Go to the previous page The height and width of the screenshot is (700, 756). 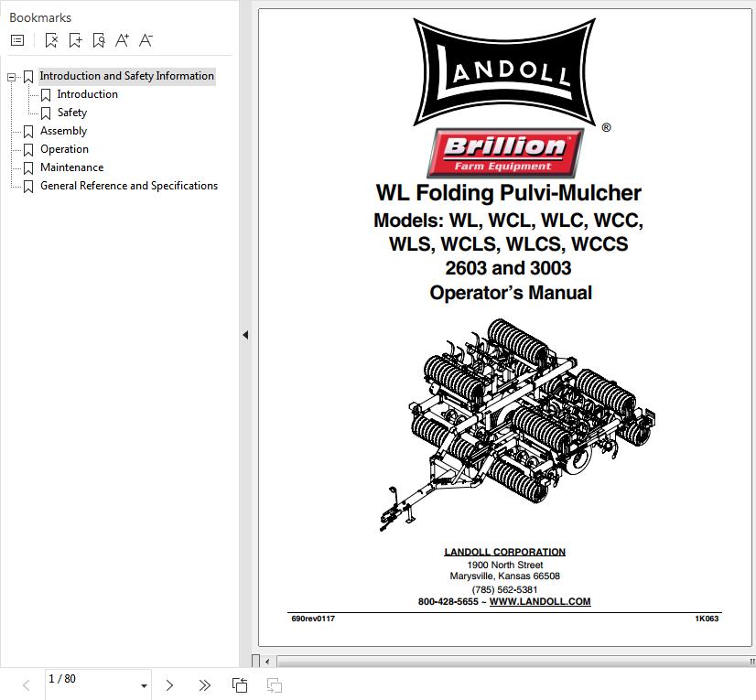(26, 685)
